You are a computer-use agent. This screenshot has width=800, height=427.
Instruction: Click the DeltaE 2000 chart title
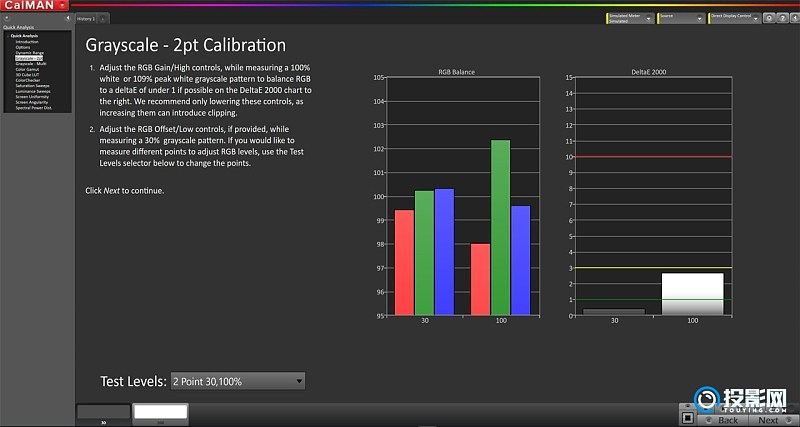coord(648,72)
